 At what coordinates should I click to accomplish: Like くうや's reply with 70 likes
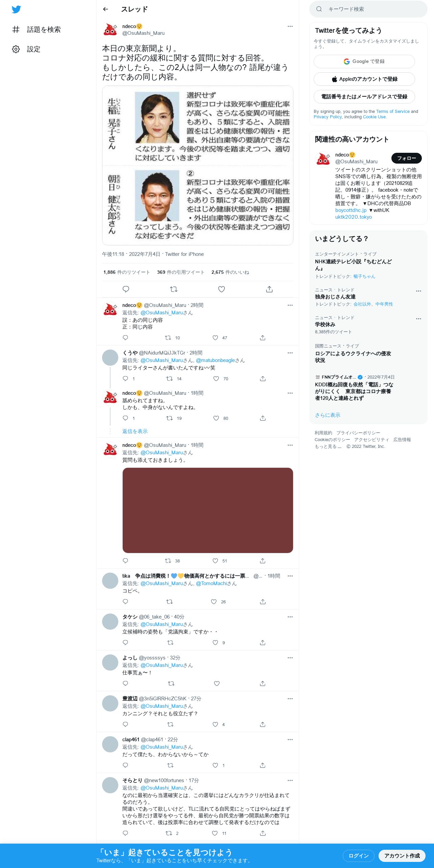click(x=216, y=379)
